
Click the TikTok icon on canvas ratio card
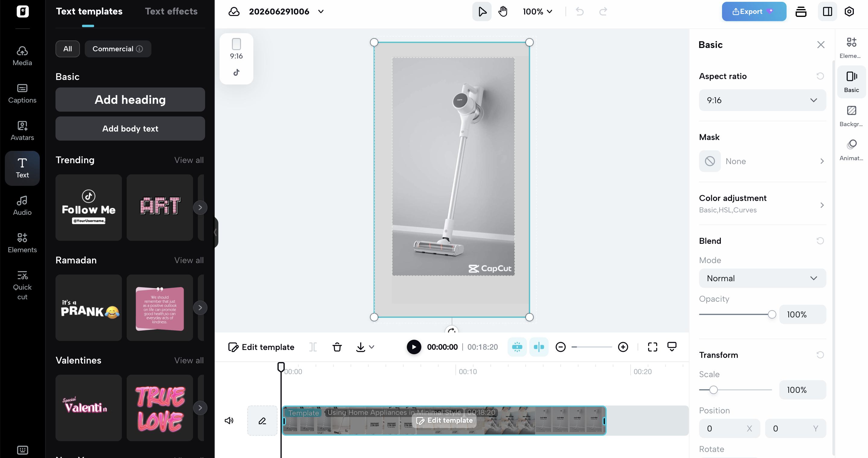tap(236, 72)
